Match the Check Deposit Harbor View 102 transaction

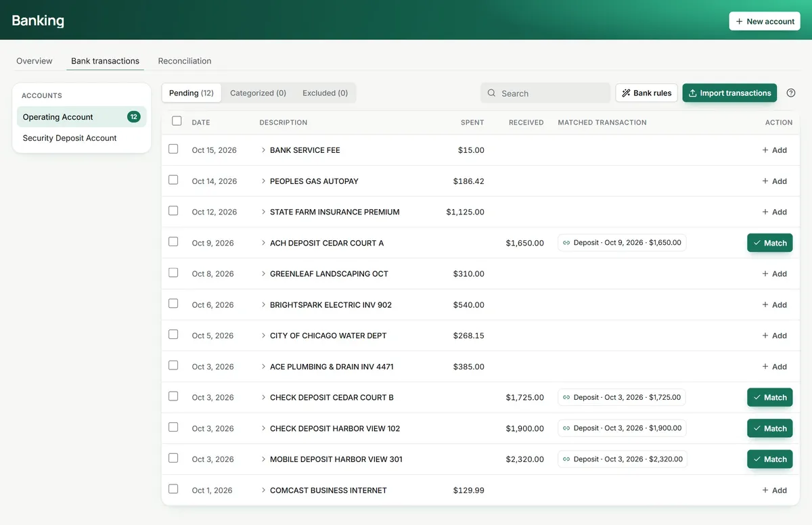(x=770, y=428)
